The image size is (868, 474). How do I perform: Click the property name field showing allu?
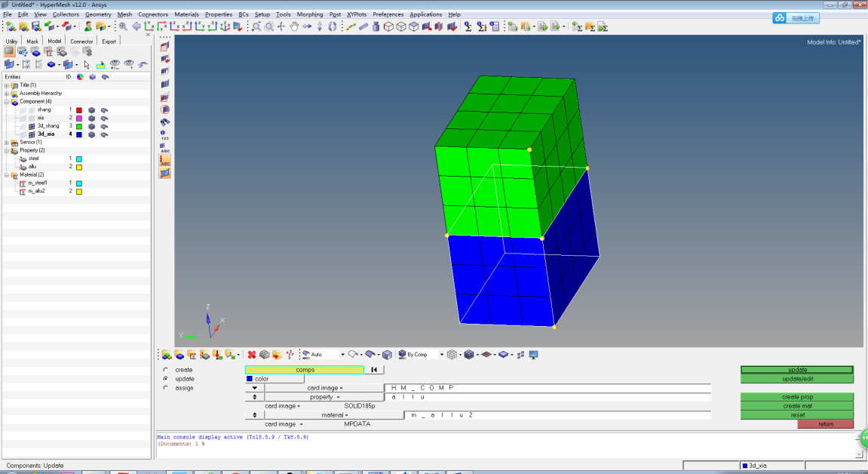tap(547, 397)
